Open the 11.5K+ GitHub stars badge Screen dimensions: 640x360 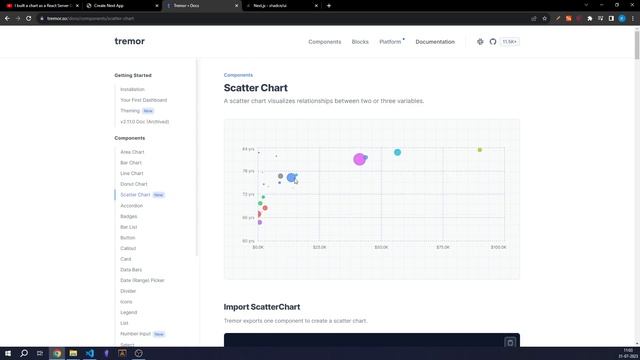pos(509,42)
